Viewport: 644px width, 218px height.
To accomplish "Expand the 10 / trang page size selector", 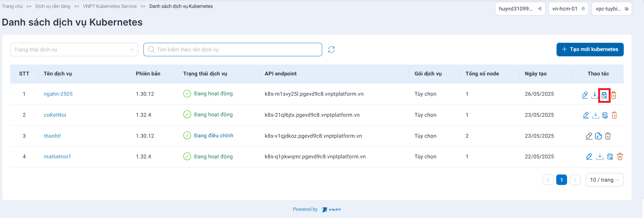I will coord(604,180).
